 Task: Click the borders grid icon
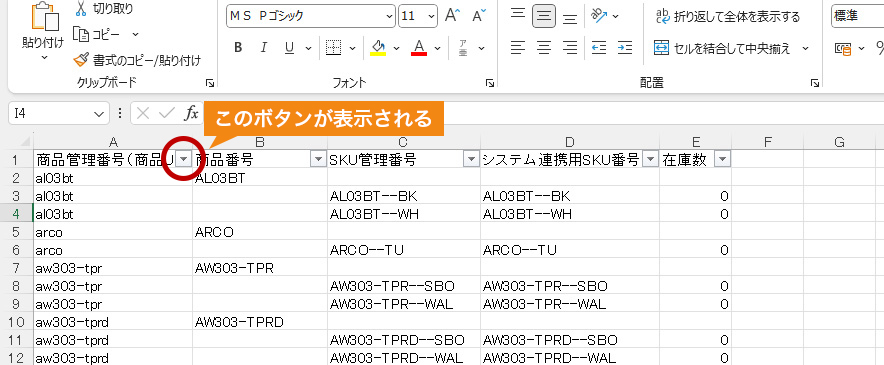[x=334, y=48]
